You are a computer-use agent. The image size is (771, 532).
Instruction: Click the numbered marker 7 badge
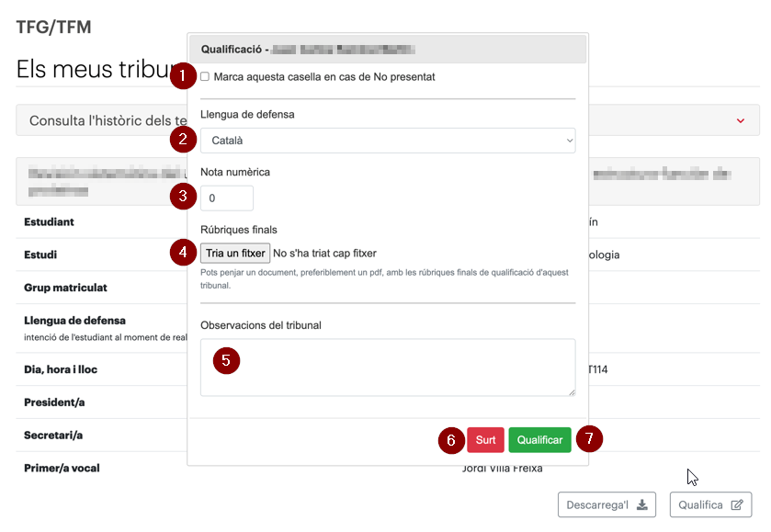pos(589,438)
